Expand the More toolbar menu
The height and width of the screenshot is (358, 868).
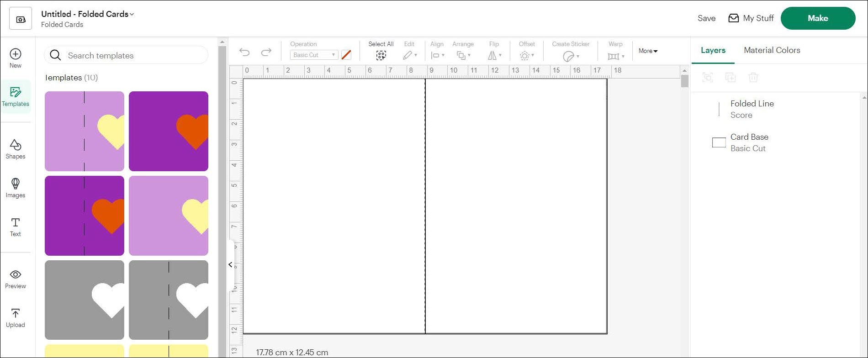pos(648,51)
